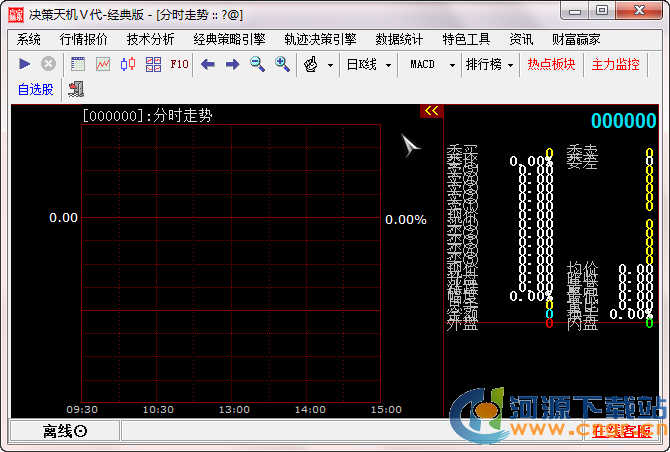Image resolution: width=670 pixels, height=452 pixels.
Task: Click the zoom in magnifier icon
Action: [x=282, y=64]
